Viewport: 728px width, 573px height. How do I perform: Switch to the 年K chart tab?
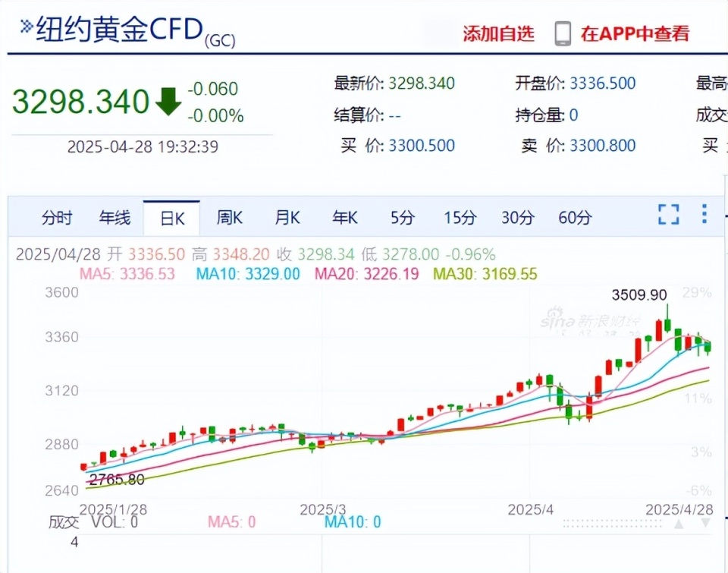(x=344, y=218)
